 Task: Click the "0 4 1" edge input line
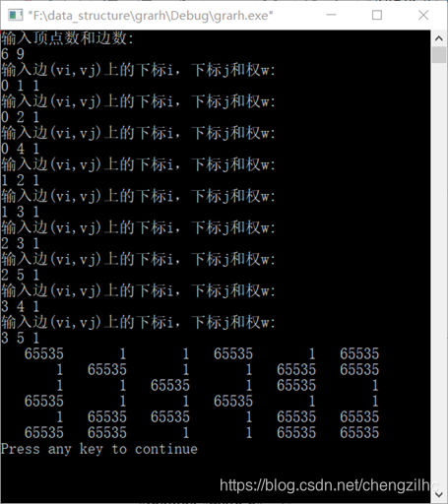click(21, 149)
